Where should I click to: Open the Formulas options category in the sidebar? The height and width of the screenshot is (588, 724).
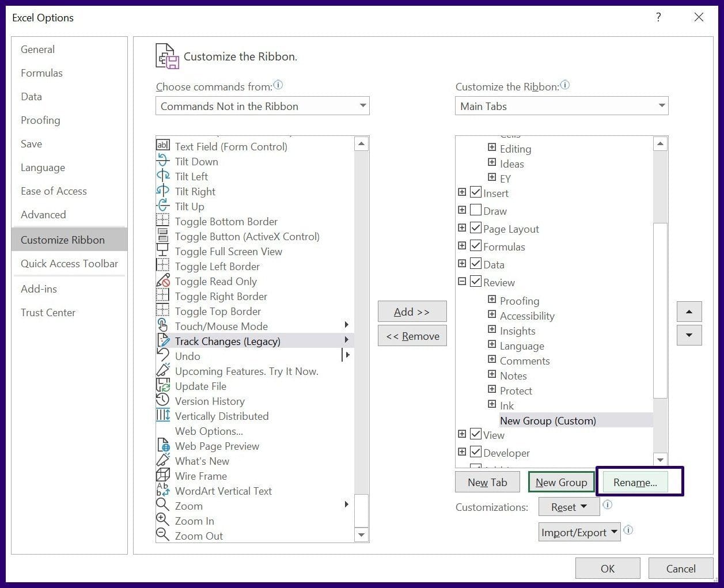tap(69, 73)
